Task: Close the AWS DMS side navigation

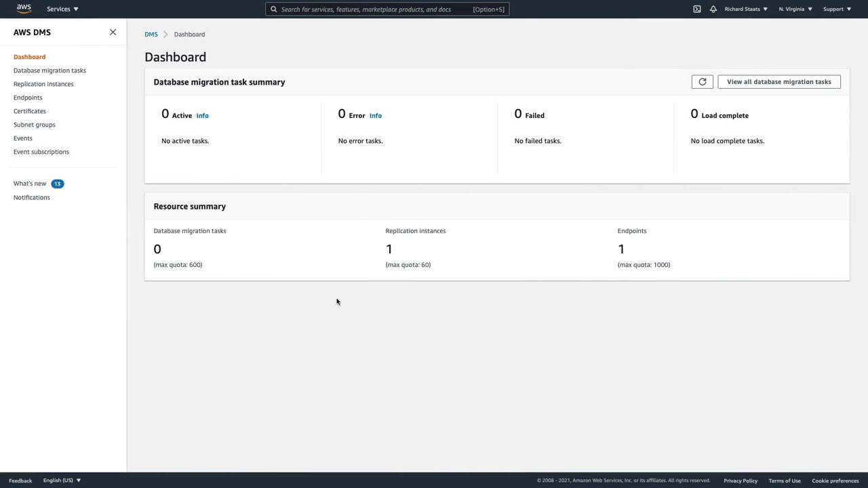Action: click(x=113, y=33)
